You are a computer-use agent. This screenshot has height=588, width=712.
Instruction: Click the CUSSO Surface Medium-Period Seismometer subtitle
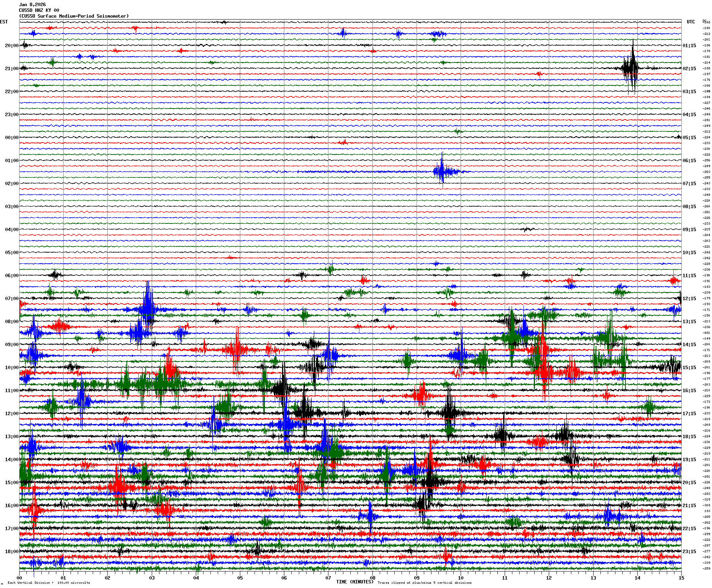point(74,16)
